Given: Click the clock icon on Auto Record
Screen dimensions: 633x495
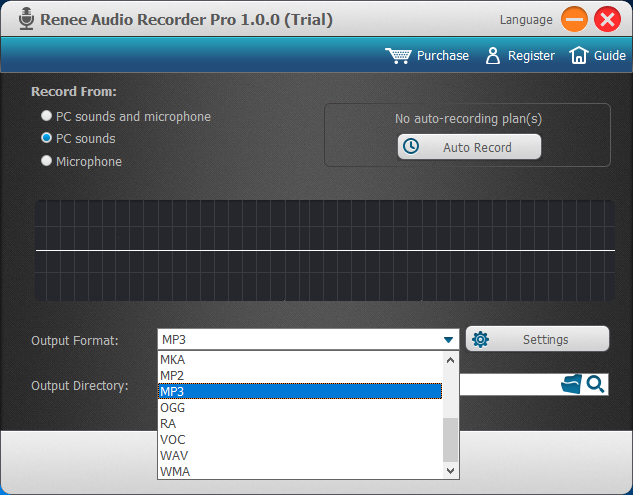Looking at the screenshot, I should (410, 147).
